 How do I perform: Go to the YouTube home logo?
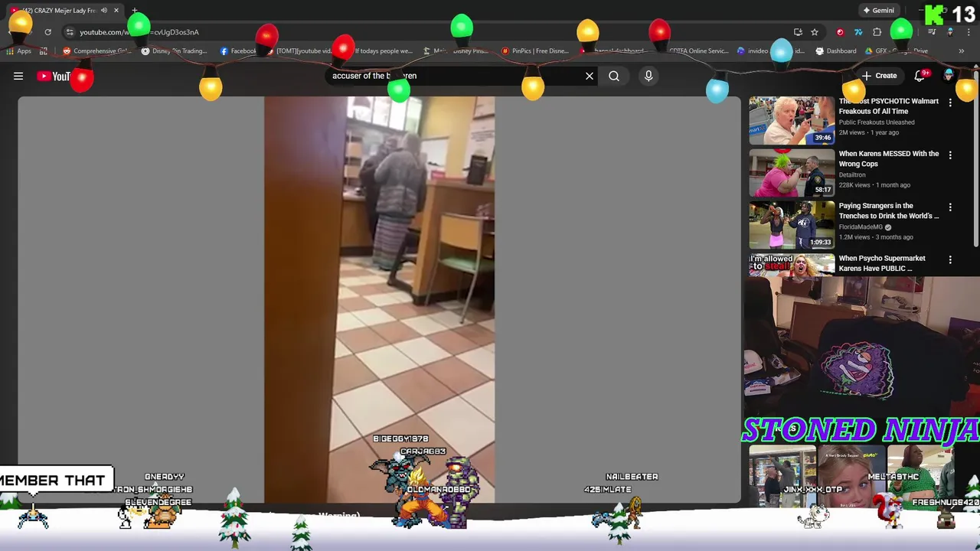point(54,76)
